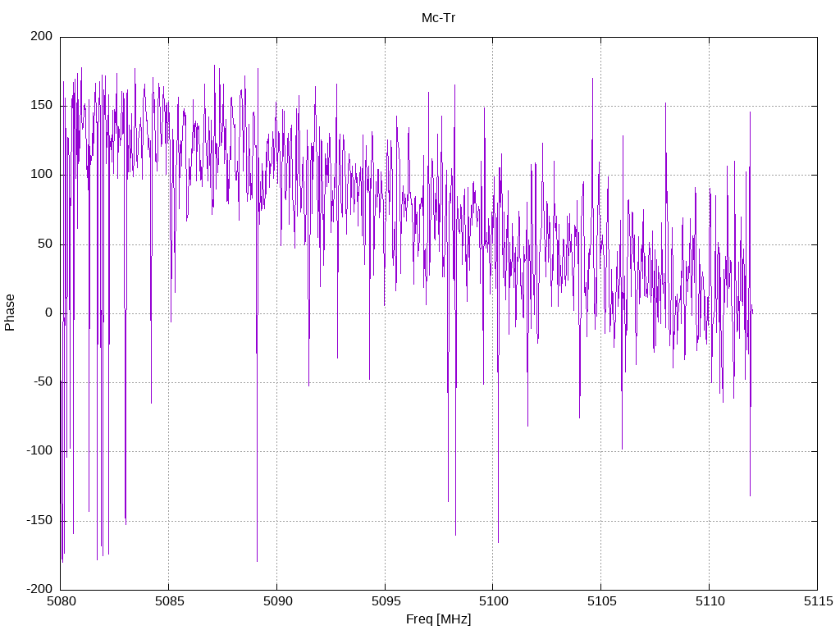Click the 50 y-axis tick label
The height and width of the screenshot is (630, 840).
[x=46, y=244]
